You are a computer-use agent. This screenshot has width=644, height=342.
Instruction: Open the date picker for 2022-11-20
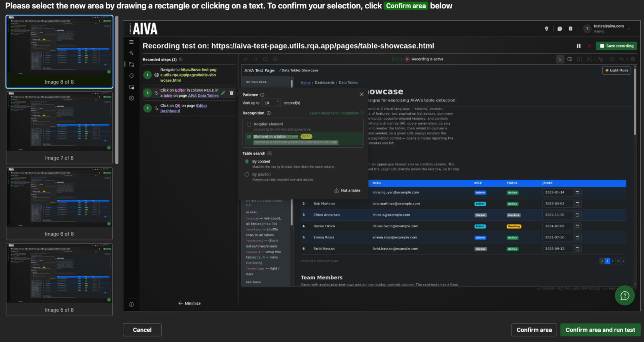point(577,215)
